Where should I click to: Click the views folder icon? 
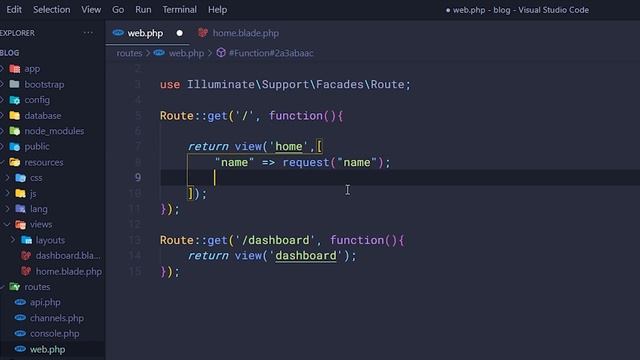click(20, 224)
